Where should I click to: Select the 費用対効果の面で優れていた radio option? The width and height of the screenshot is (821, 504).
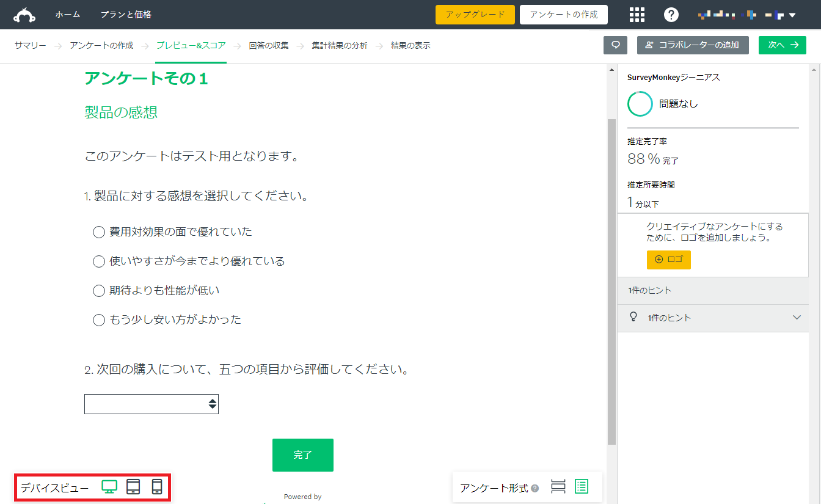(x=99, y=232)
